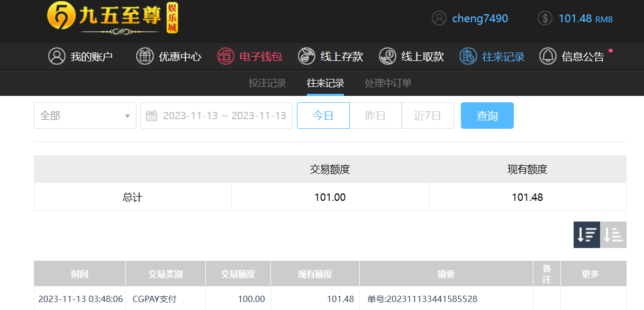
Task: Click the 我的账户 user icon
Action: tap(57, 56)
